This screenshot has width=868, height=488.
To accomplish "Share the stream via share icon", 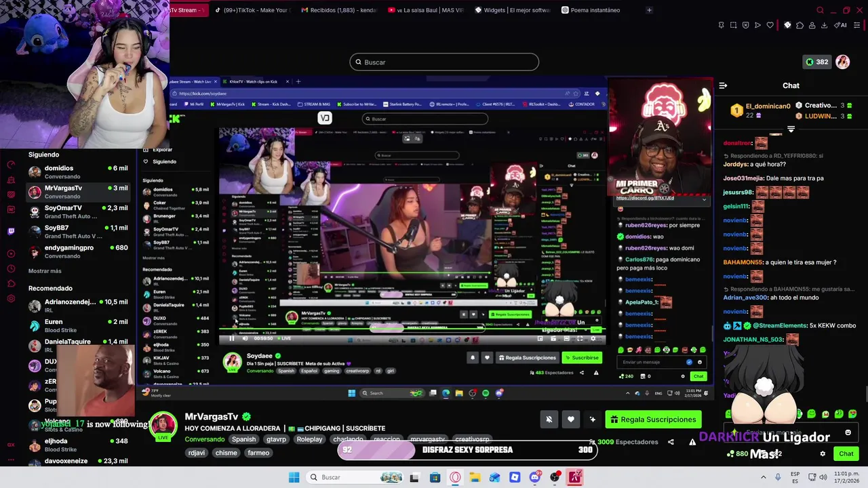I will coord(671,442).
